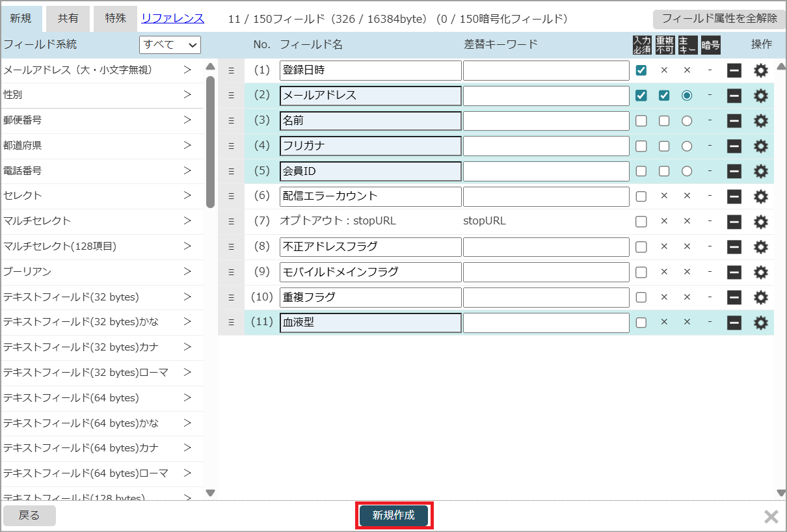Grab the drag handle of 名前 row
This screenshot has height=532, width=787.
[x=231, y=120]
